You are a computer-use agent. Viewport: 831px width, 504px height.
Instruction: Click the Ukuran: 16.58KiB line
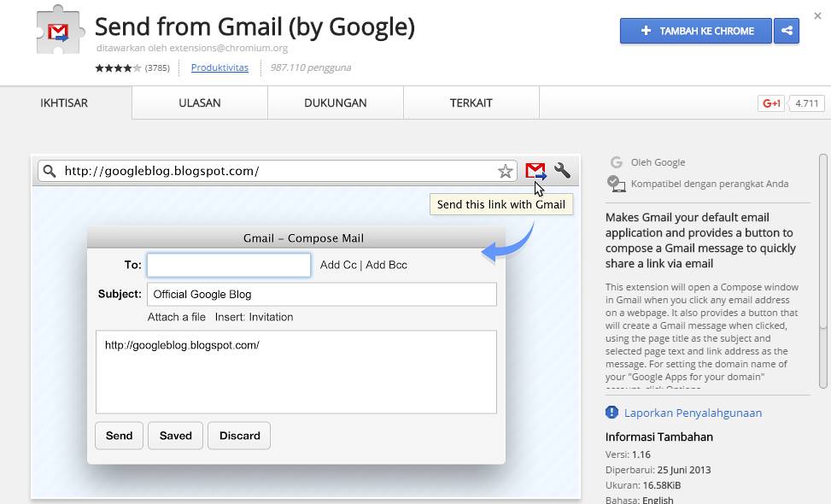[643, 485]
